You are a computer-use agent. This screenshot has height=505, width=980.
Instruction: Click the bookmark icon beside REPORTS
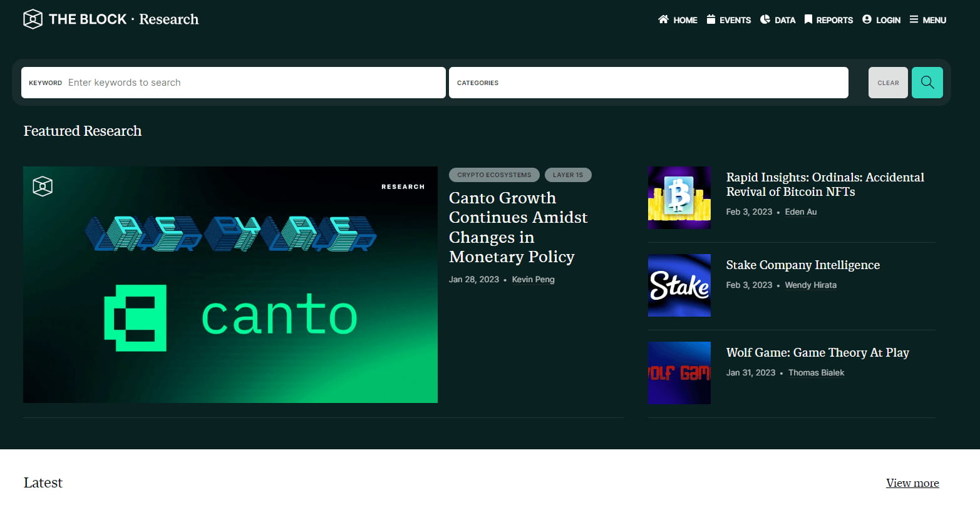[x=808, y=19]
